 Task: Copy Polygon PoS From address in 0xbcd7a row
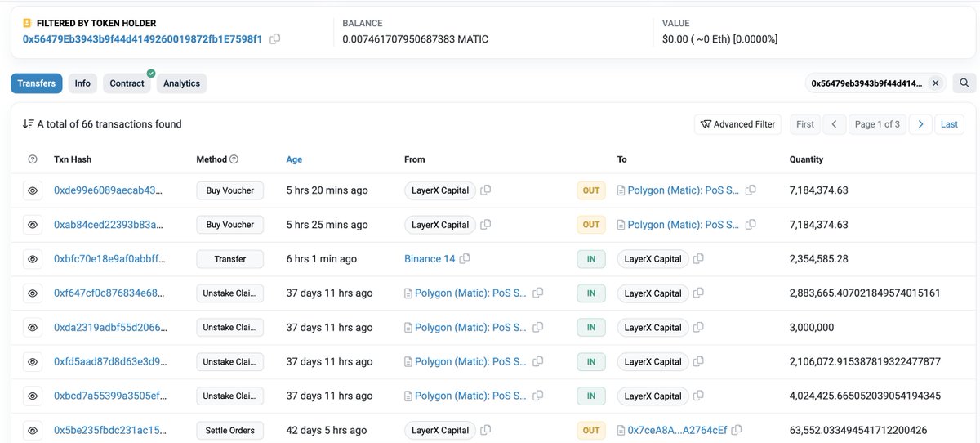[x=538, y=396]
